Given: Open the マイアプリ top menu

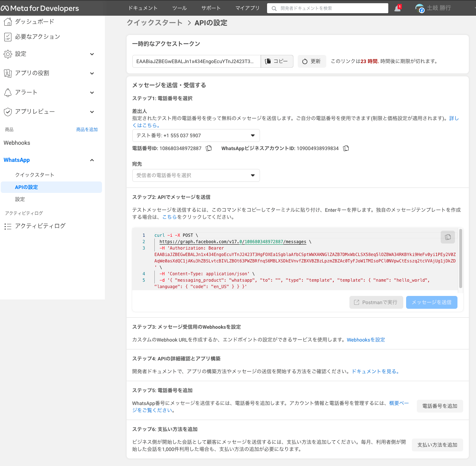Looking at the screenshot, I should coord(247,8).
